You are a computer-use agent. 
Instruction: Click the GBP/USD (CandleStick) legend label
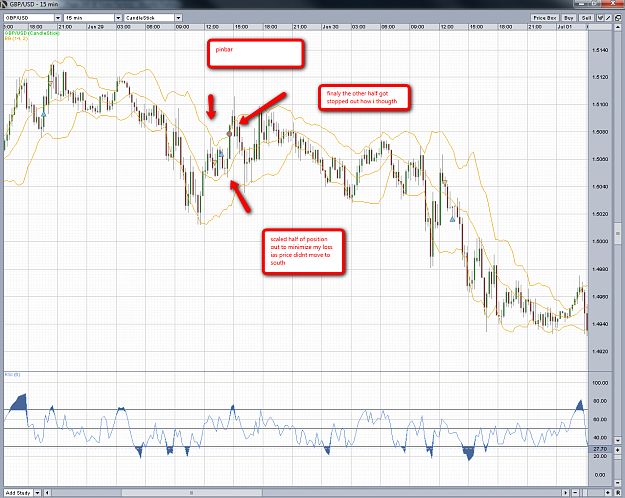coord(32,33)
